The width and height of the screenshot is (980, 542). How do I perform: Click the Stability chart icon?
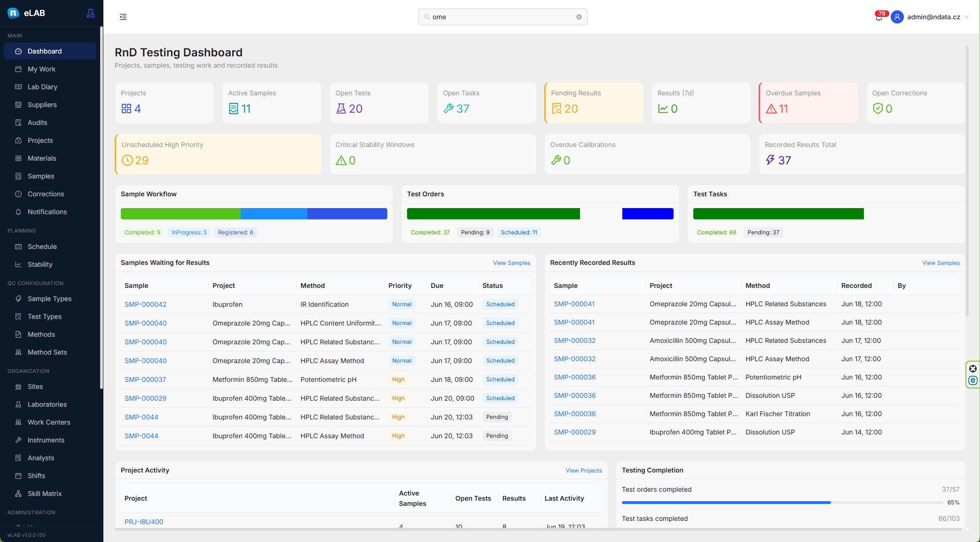tap(18, 264)
